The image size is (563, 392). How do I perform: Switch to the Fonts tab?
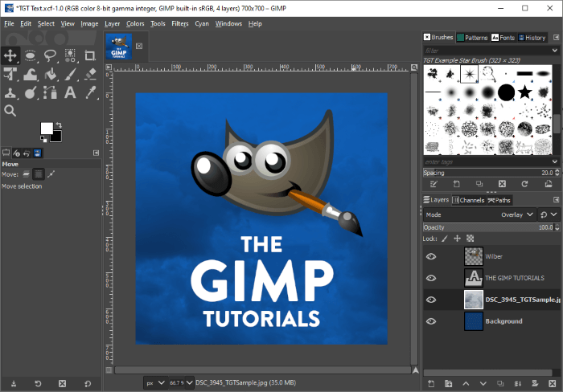coord(503,38)
